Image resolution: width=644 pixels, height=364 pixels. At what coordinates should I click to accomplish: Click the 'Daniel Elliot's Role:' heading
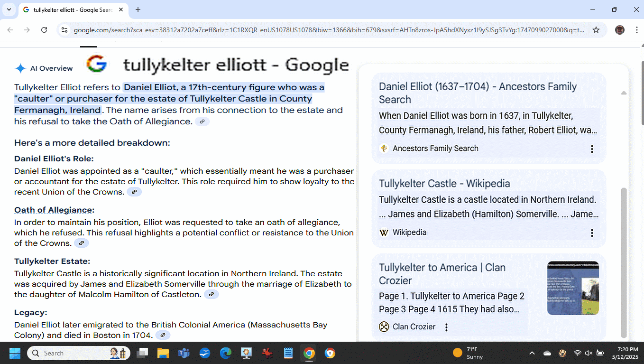tap(54, 159)
